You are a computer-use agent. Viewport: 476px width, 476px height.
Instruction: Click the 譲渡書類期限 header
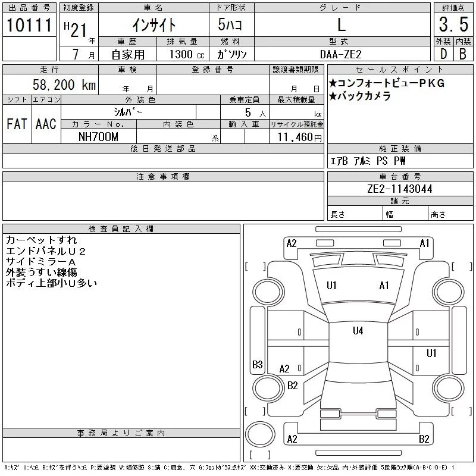click(296, 70)
